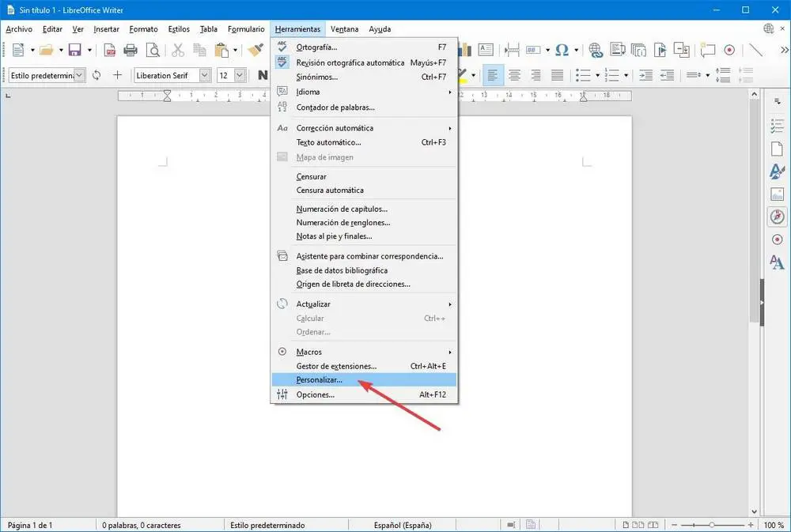The image size is (791, 532).
Task: Open the font name dropdown
Action: [204, 75]
